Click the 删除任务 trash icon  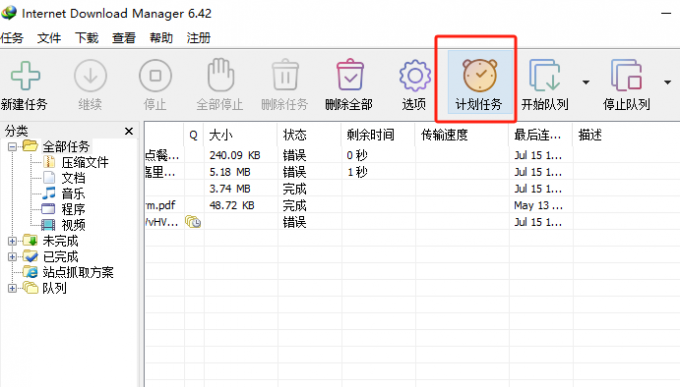[285, 75]
